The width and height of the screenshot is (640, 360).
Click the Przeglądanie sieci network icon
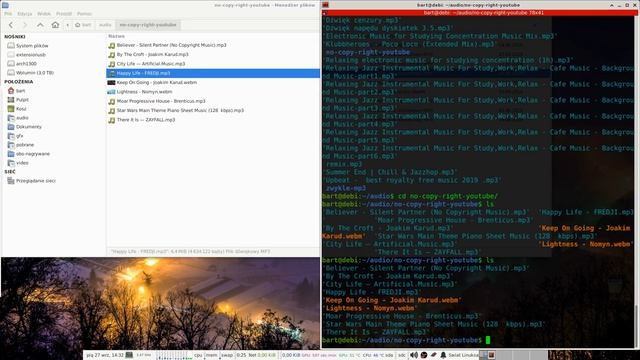coord(11,180)
